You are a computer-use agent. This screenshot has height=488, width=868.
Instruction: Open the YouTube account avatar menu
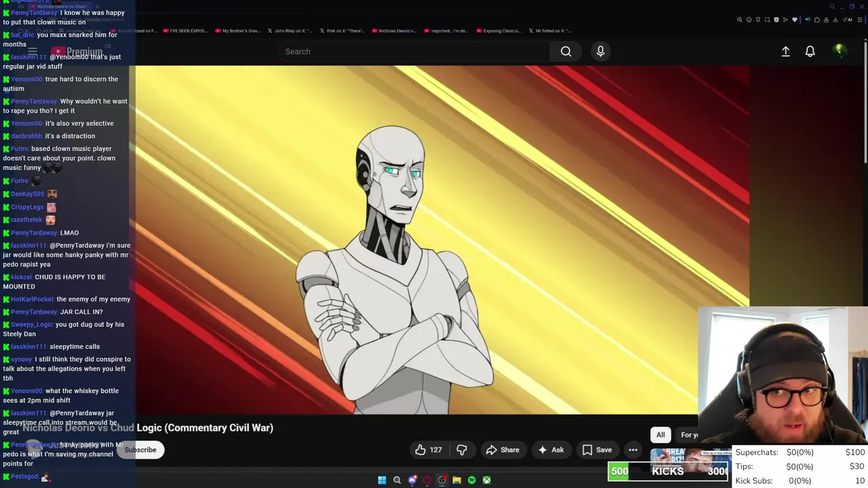[x=839, y=51]
